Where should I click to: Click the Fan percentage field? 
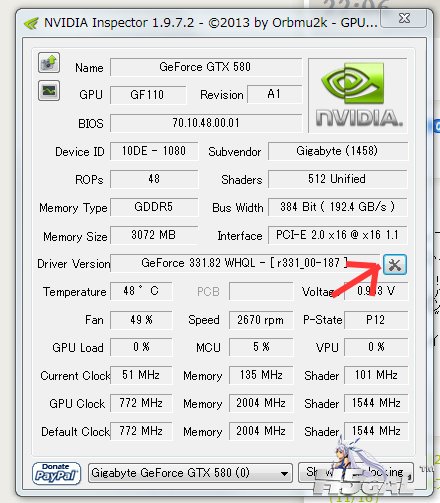click(141, 320)
